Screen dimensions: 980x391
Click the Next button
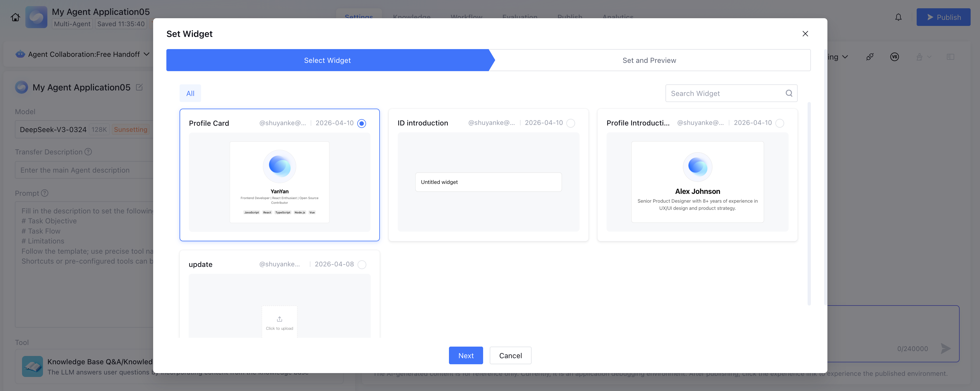pos(466,355)
